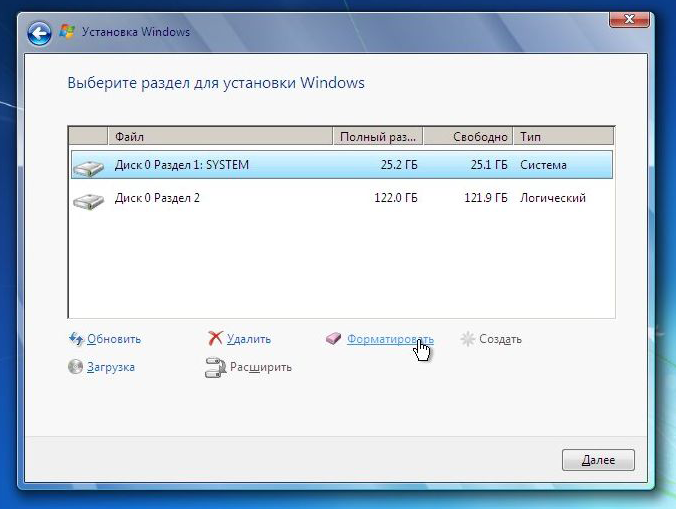Click the 25.1 ГБ free space value
Image resolution: width=676 pixels, height=509 pixels.
tap(489, 165)
